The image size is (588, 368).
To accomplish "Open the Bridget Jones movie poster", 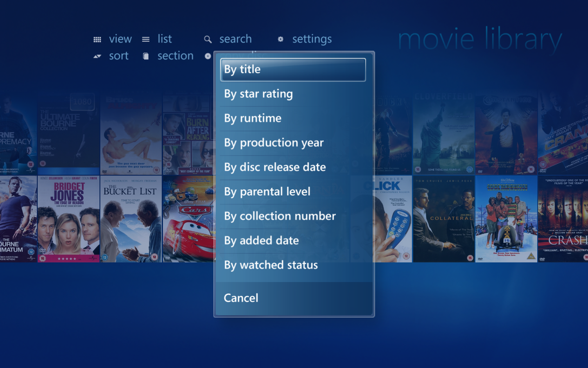I will tap(68, 218).
